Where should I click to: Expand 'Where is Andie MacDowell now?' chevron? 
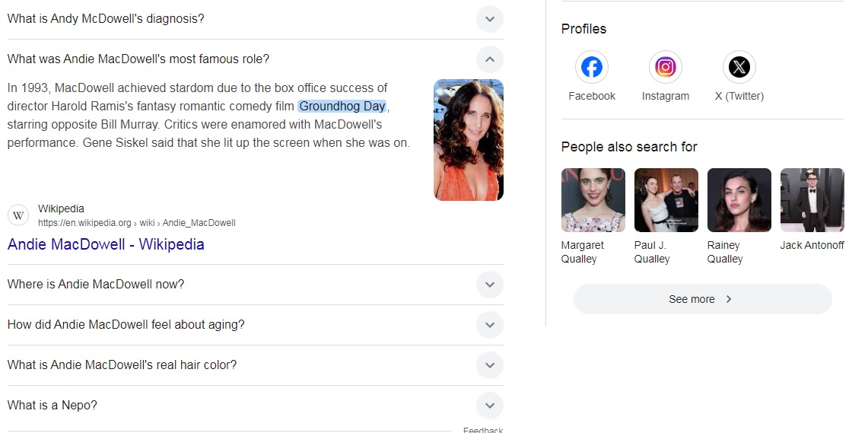coord(489,285)
